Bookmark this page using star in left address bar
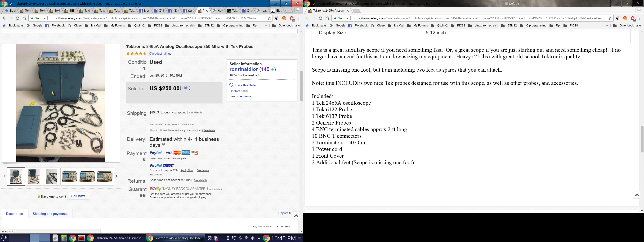Image resolution: width=644 pixels, height=242 pixels. (269, 18)
